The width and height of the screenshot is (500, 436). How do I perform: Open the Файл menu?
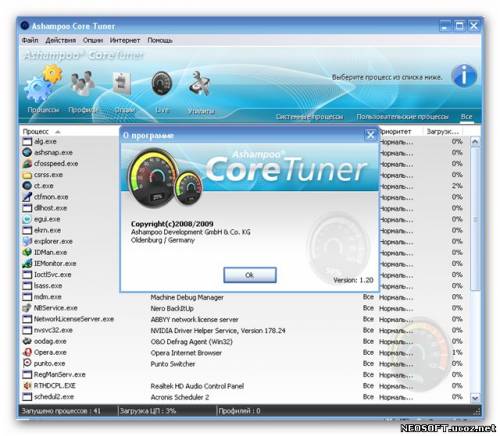(x=30, y=40)
